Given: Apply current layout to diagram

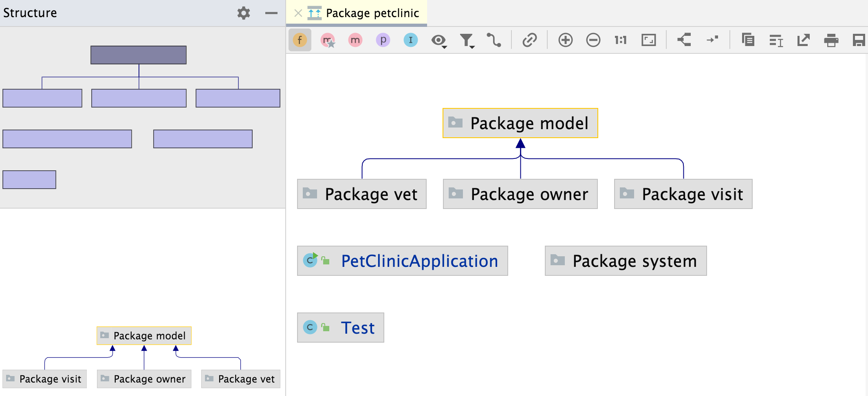Looking at the screenshot, I should click(x=685, y=40).
